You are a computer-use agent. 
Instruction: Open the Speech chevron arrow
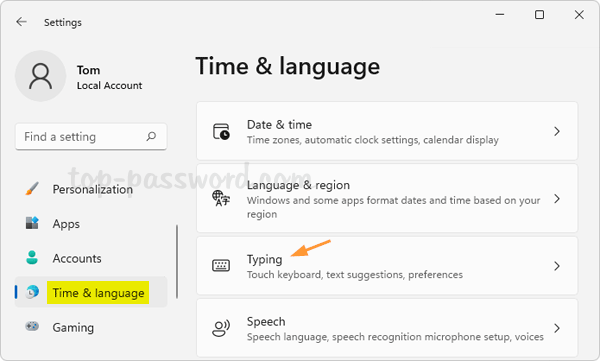click(557, 328)
